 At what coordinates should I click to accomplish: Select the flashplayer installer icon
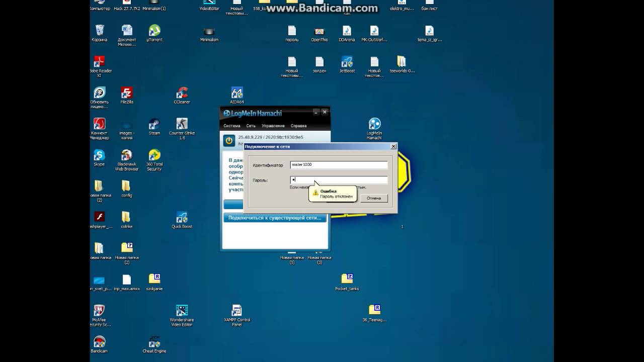pos(100,220)
